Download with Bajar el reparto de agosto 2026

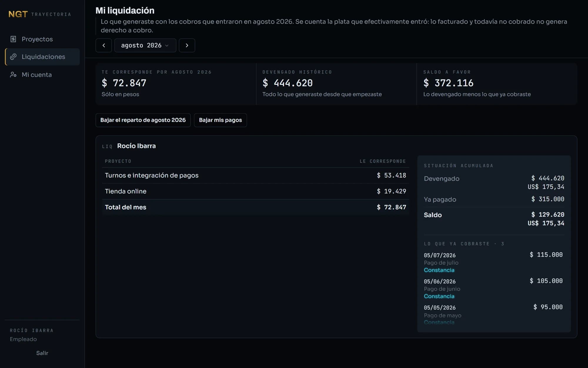[143, 120]
